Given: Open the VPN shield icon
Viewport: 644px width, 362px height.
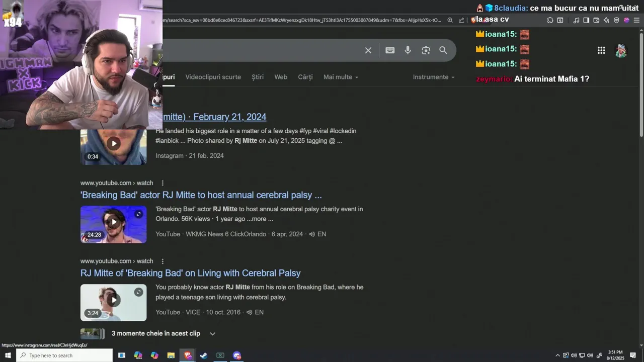Looking at the screenshot, I should 616,20.
